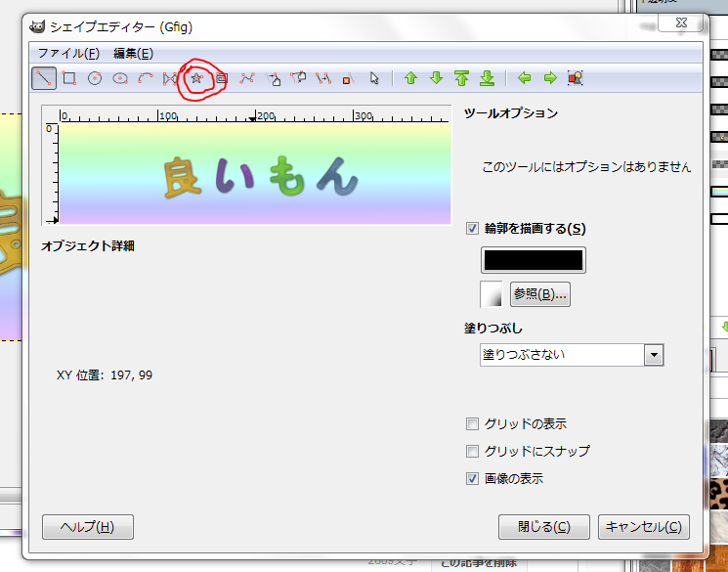Close the シェイプエディター window
The height and width of the screenshot is (572, 728).
click(681, 22)
